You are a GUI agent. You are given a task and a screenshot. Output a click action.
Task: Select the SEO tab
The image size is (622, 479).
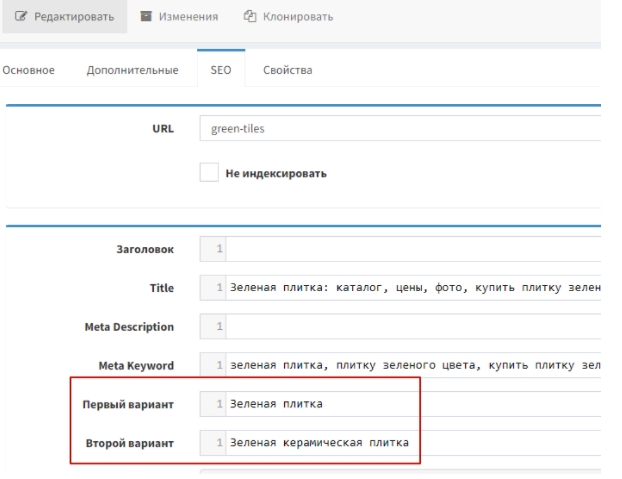222,71
